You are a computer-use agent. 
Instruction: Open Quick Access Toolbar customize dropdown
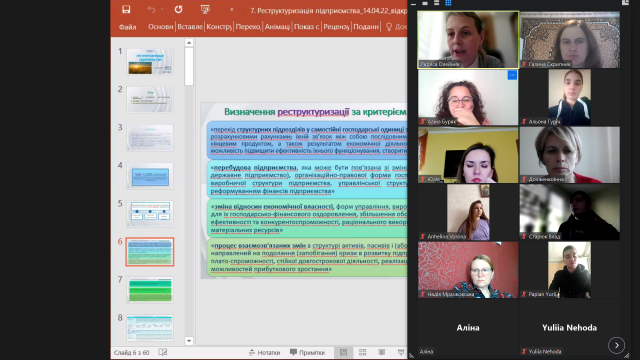pos(231,10)
